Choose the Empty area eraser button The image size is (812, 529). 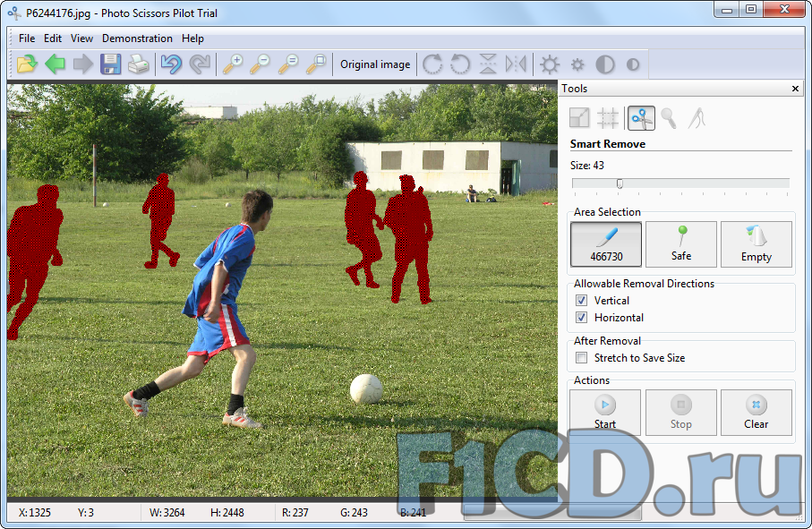(x=756, y=244)
